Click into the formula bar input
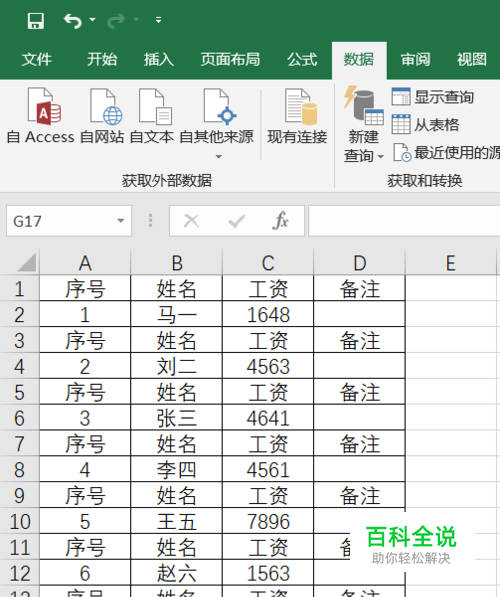 pos(404,221)
